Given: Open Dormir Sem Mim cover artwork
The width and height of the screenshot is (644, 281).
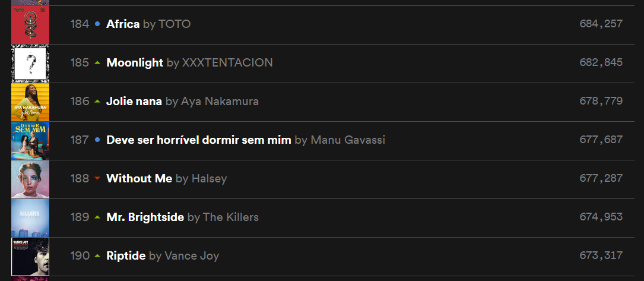Looking at the screenshot, I should tap(30, 140).
